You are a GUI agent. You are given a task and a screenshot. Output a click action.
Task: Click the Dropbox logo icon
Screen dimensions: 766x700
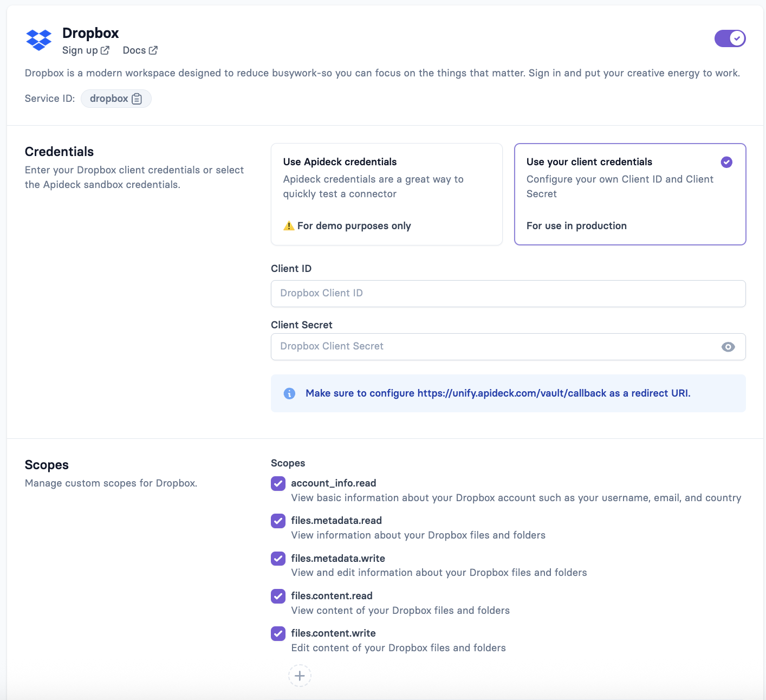pyautogui.click(x=38, y=40)
